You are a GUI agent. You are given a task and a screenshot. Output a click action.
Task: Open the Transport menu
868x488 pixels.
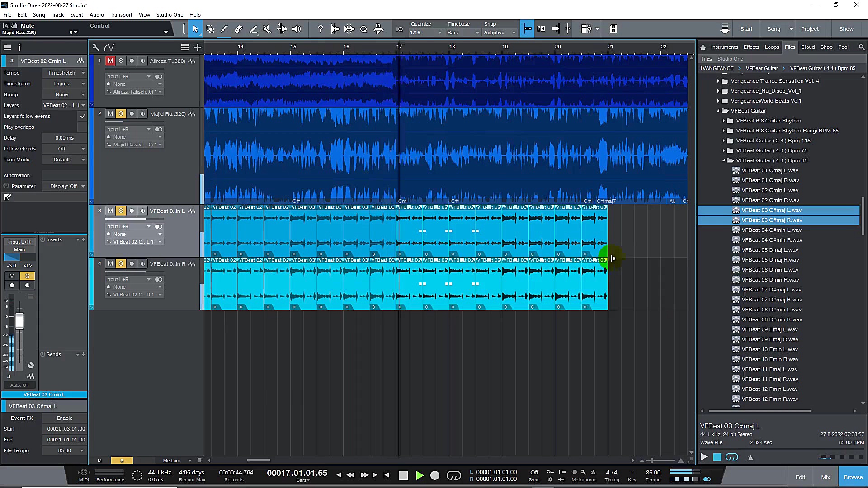click(x=121, y=15)
